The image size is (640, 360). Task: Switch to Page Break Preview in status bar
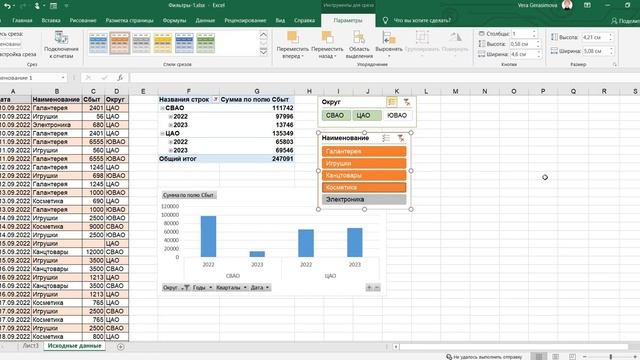point(572,357)
